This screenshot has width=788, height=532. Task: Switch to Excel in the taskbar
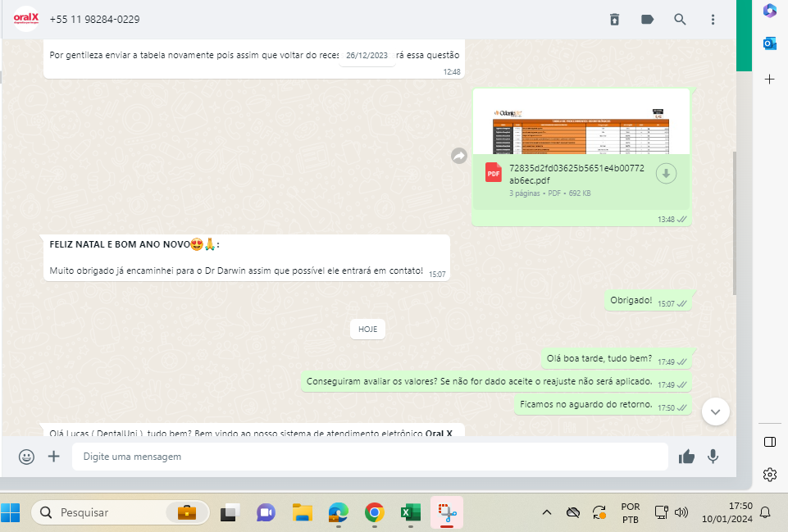[x=411, y=512]
